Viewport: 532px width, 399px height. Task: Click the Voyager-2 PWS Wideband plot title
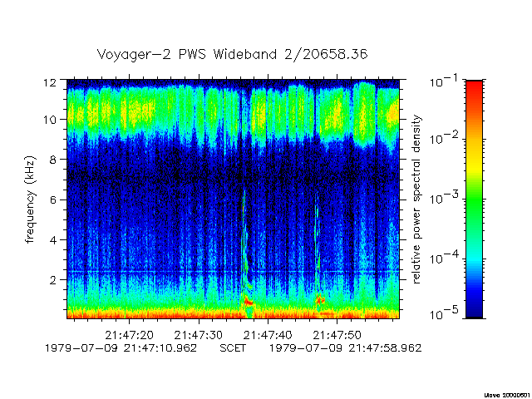(x=233, y=55)
